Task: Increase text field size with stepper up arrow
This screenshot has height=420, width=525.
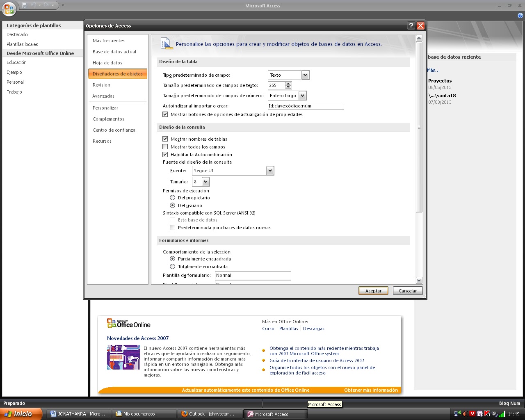Action: tap(288, 84)
